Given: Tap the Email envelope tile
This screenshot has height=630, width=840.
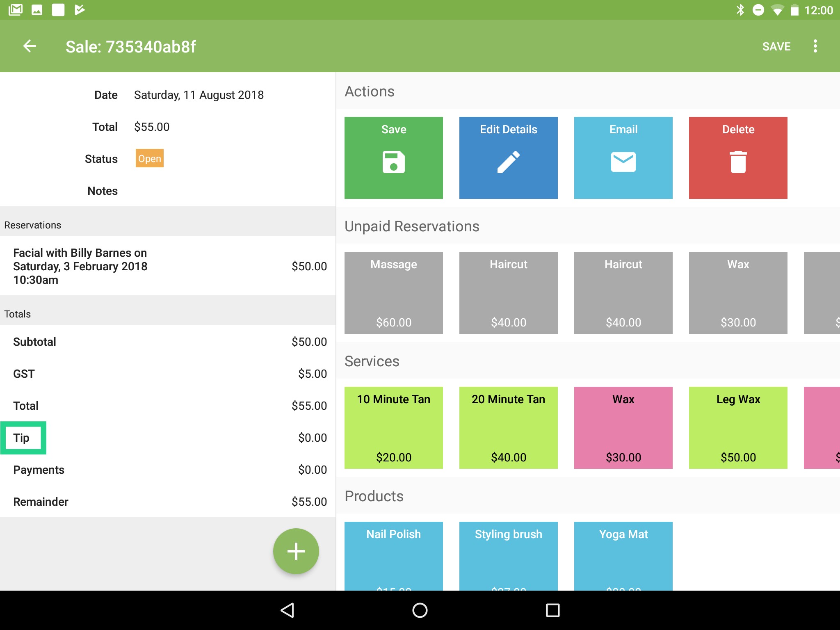Looking at the screenshot, I should 623,158.
